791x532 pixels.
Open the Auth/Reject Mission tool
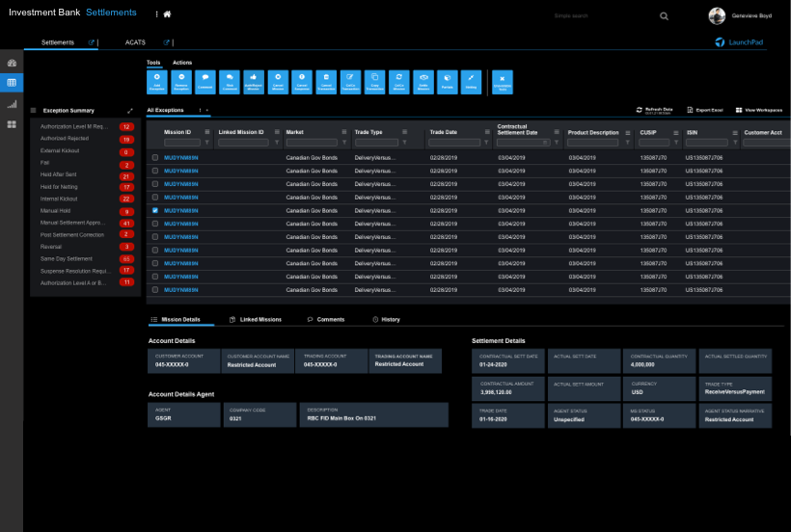pyautogui.click(x=253, y=81)
